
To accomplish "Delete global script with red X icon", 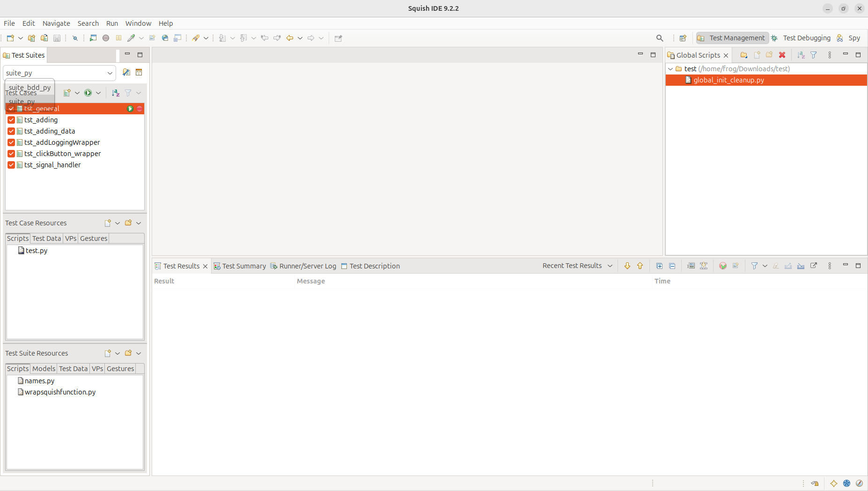I will tap(782, 55).
